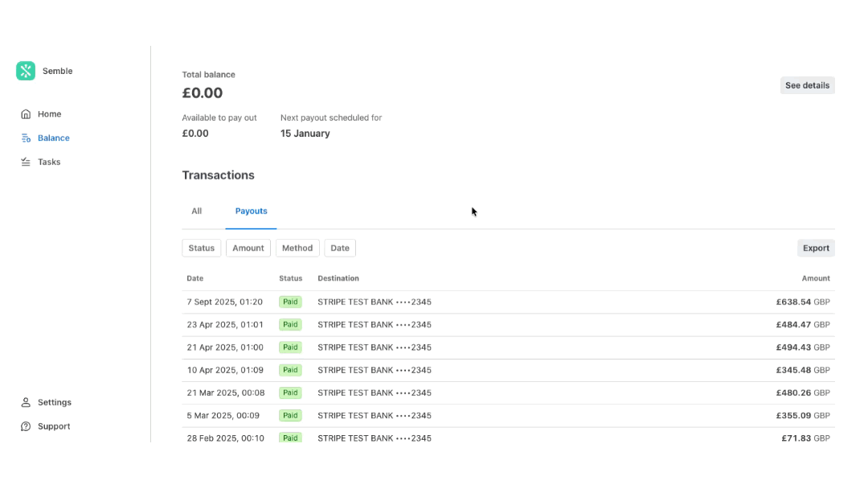Go to Tasks in sidebar
The image size is (868, 489).
pos(49,162)
